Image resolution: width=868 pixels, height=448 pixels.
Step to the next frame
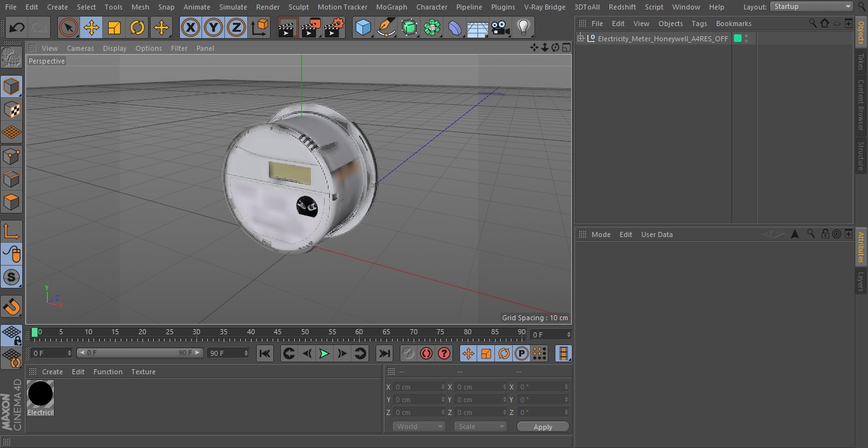tap(342, 353)
